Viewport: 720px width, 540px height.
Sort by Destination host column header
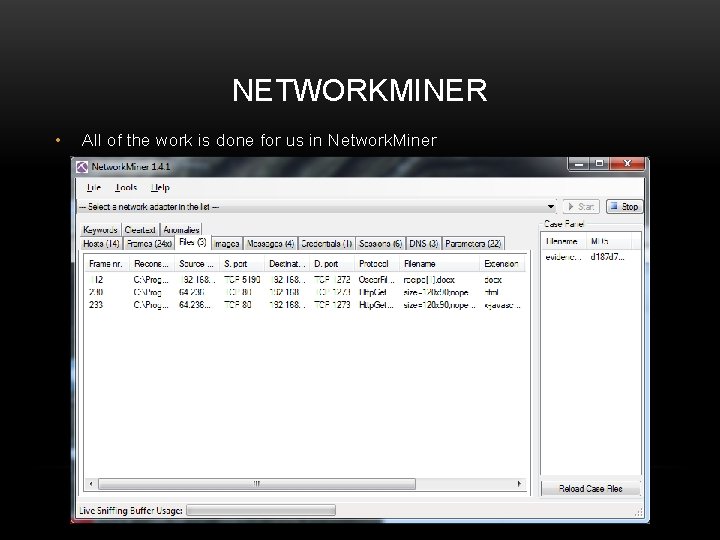click(287, 264)
